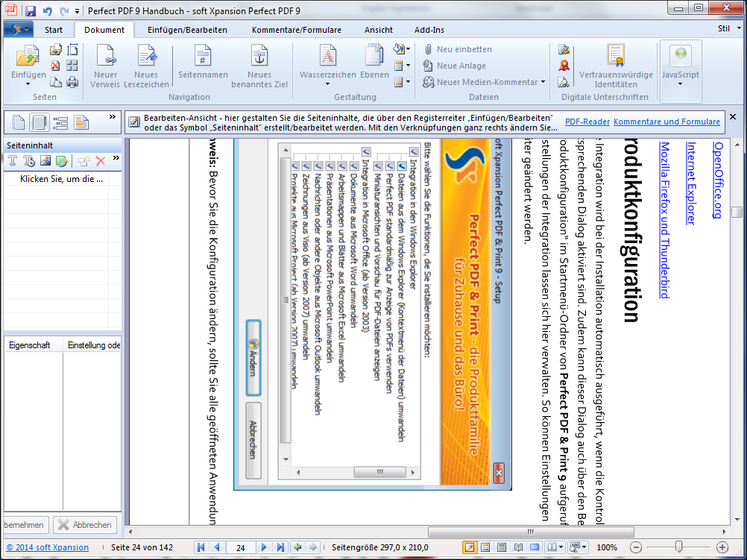Click the insert image icon in Seiteninhalt

pyautogui.click(x=45, y=161)
